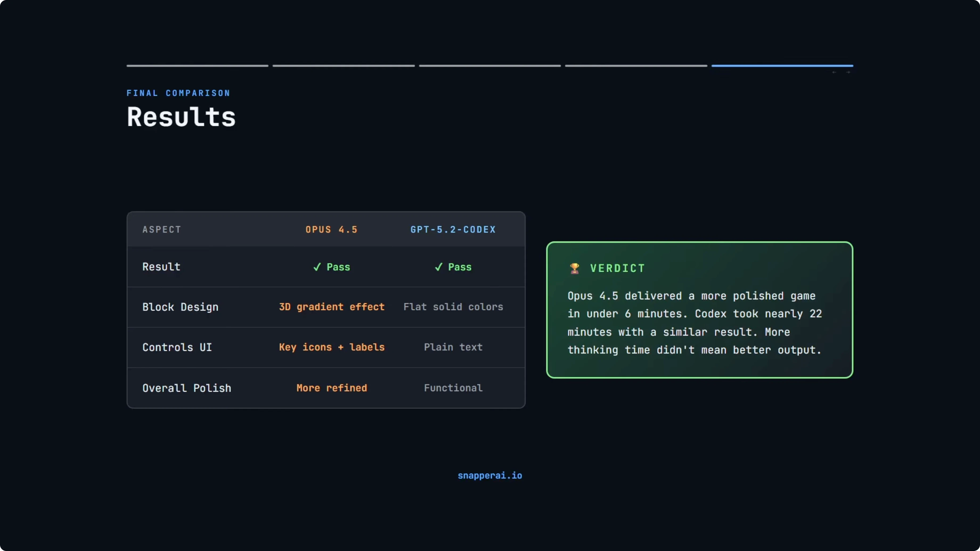Jump to the first slide progress segment
This screenshot has height=551, width=980.
[x=197, y=66]
